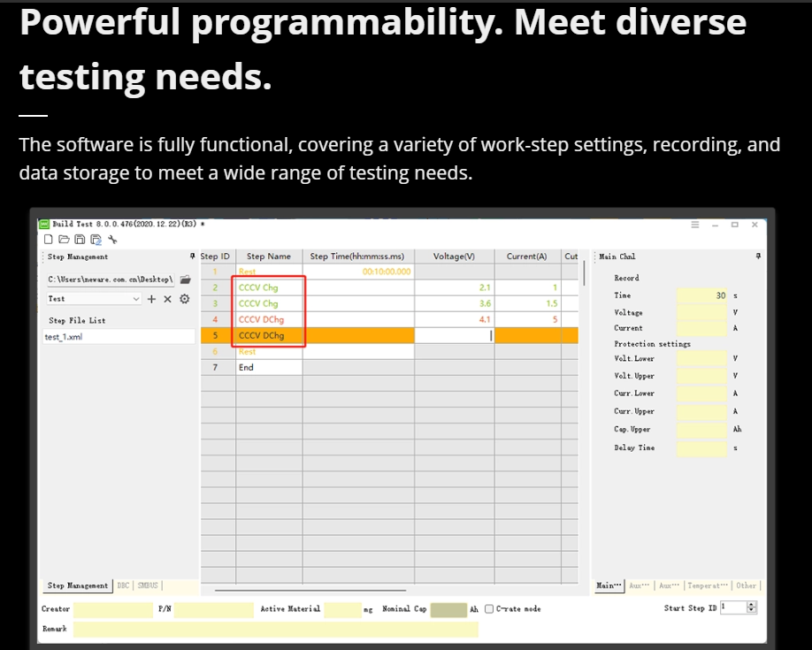Delete step file with the X icon

[x=167, y=299]
